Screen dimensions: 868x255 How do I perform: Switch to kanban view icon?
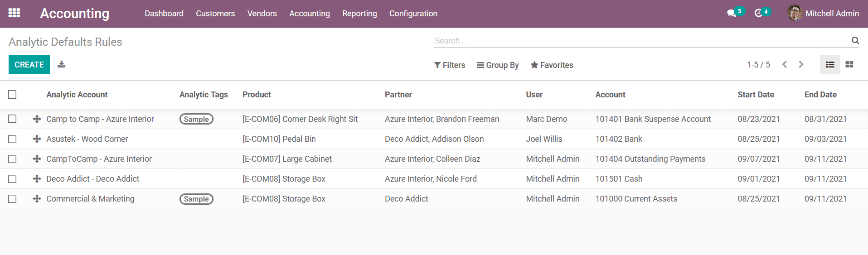coord(849,65)
